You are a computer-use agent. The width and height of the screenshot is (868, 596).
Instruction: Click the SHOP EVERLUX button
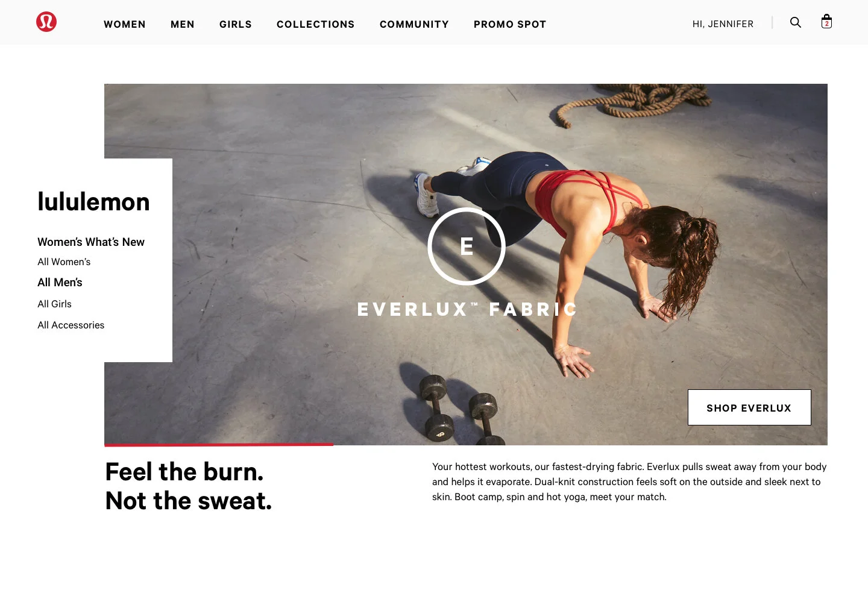pos(749,407)
